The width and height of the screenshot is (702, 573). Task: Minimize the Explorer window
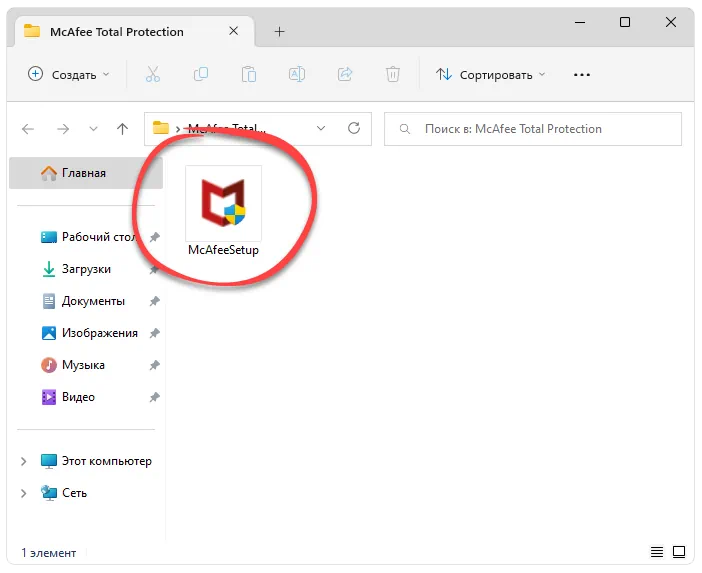coord(580,22)
